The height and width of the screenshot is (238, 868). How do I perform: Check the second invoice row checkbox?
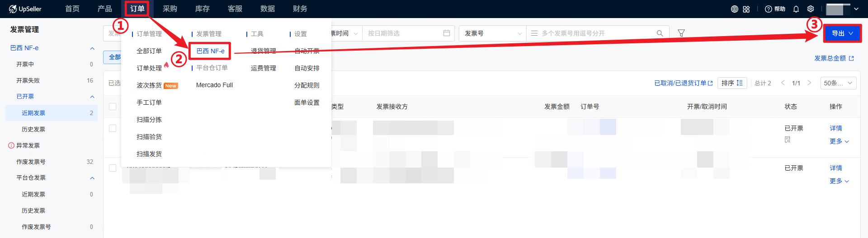(113, 168)
